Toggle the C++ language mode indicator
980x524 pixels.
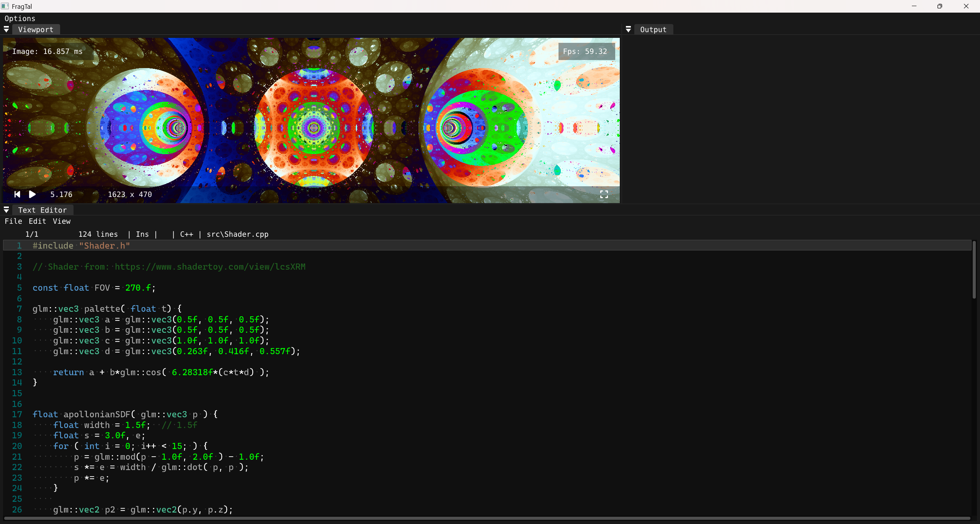185,234
